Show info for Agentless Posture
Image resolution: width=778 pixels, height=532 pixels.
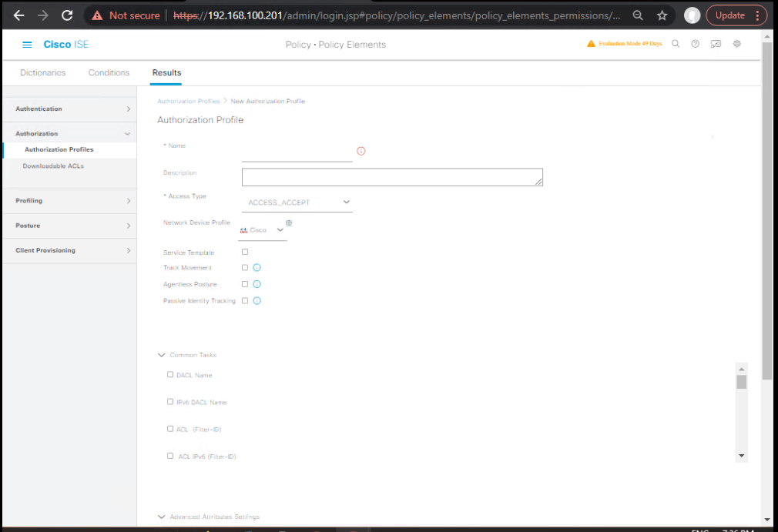pyautogui.click(x=257, y=284)
